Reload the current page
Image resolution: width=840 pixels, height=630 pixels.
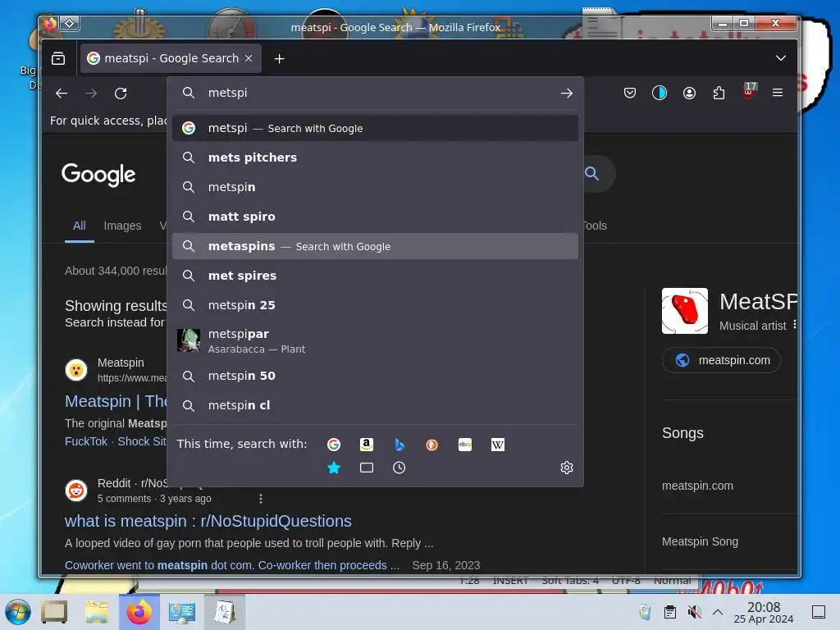point(121,94)
